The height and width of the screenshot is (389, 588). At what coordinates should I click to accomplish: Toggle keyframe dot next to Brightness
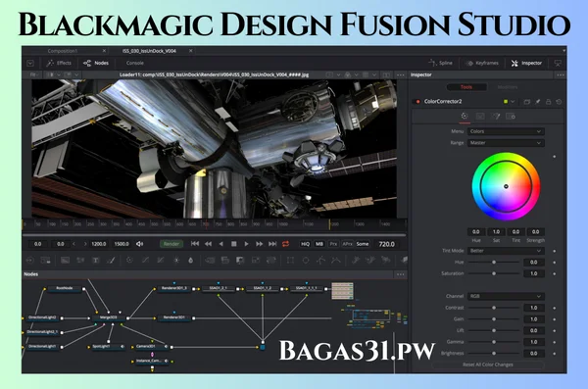point(555,354)
